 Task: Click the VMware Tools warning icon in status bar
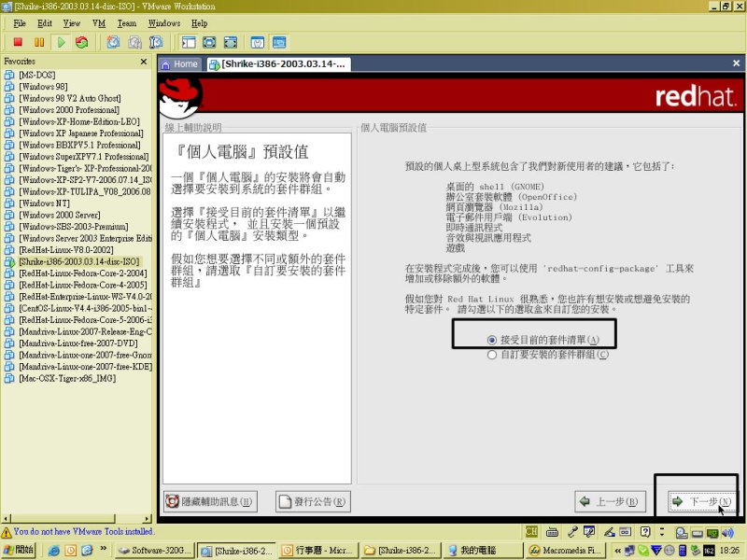point(7,532)
